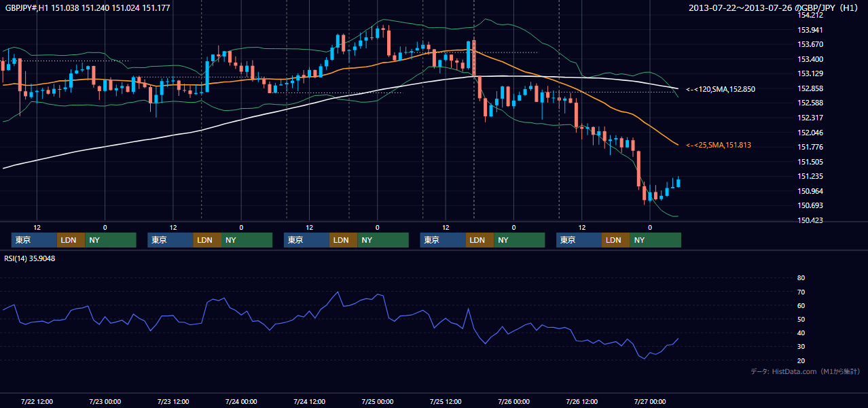The image size is (868, 408).
Task: Click the RSI scale value 70
Action: tap(801, 292)
